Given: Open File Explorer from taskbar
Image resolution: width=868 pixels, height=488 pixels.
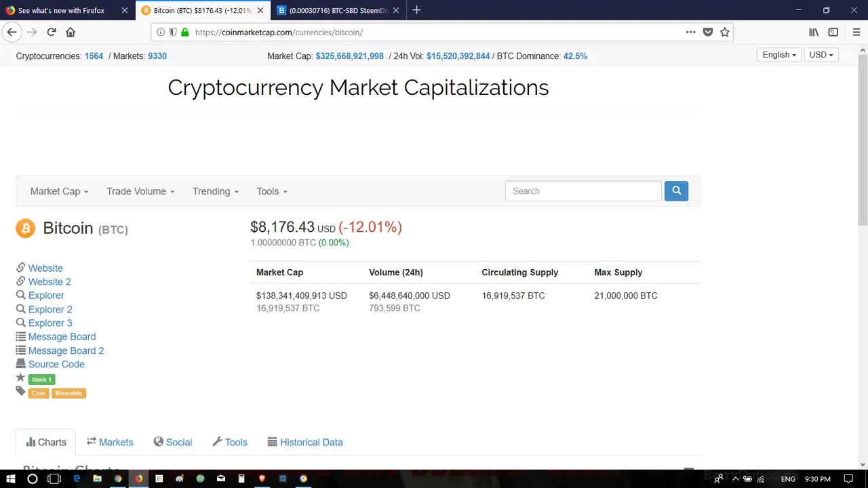Looking at the screenshot, I should click(97, 479).
